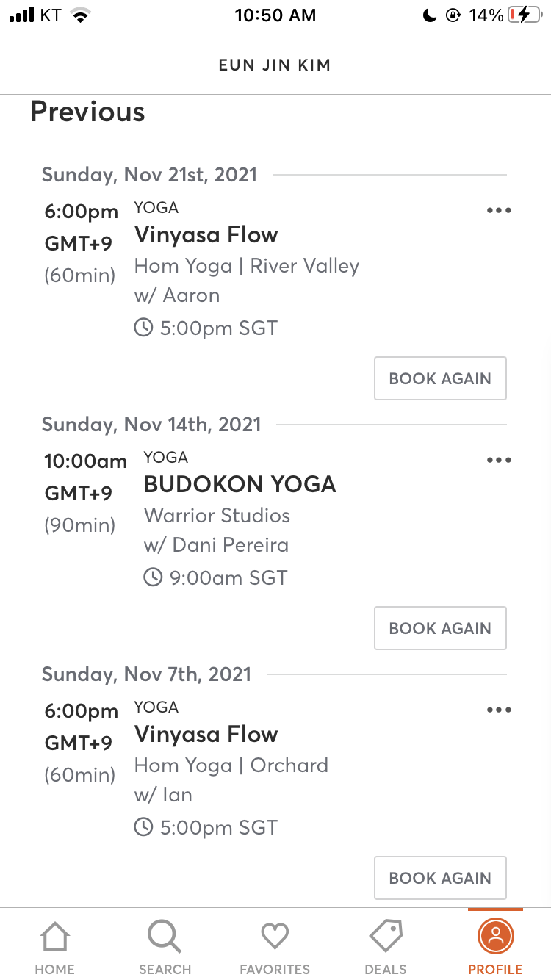The width and height of the screenshot is (551, 980).
Task: Open more options for Nov 21st Vinyasa Flow
Action: click(x=499, y=211)
